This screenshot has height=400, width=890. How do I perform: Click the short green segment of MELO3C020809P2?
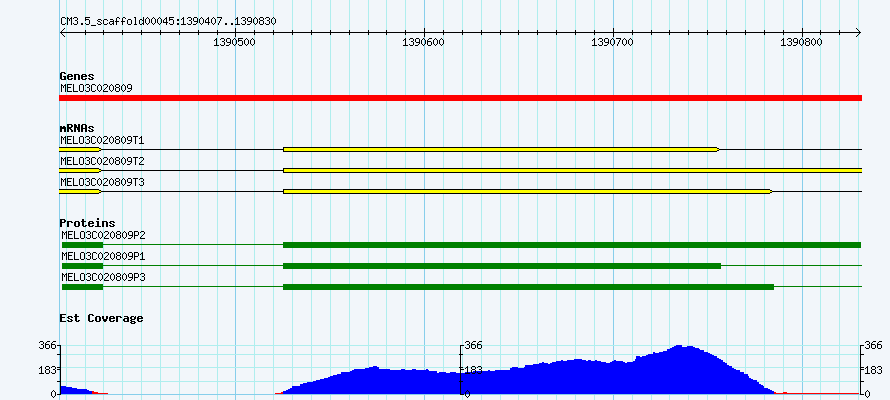pos(82,245)
